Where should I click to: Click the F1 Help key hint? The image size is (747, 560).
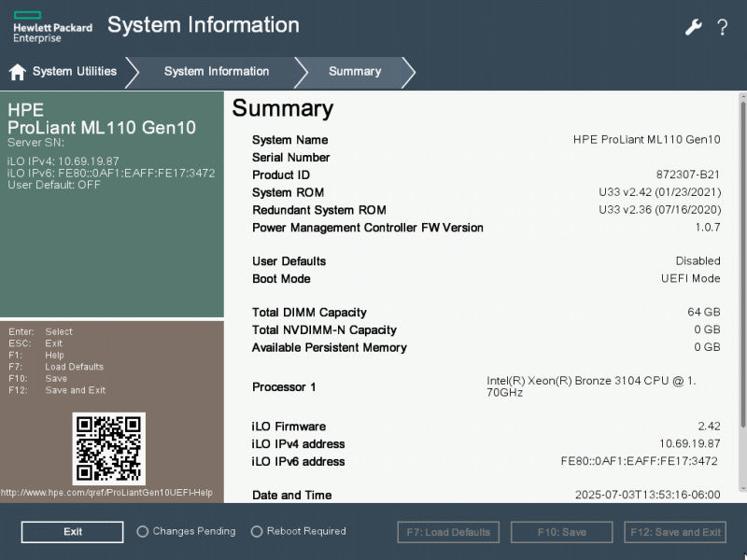(36, 356)
